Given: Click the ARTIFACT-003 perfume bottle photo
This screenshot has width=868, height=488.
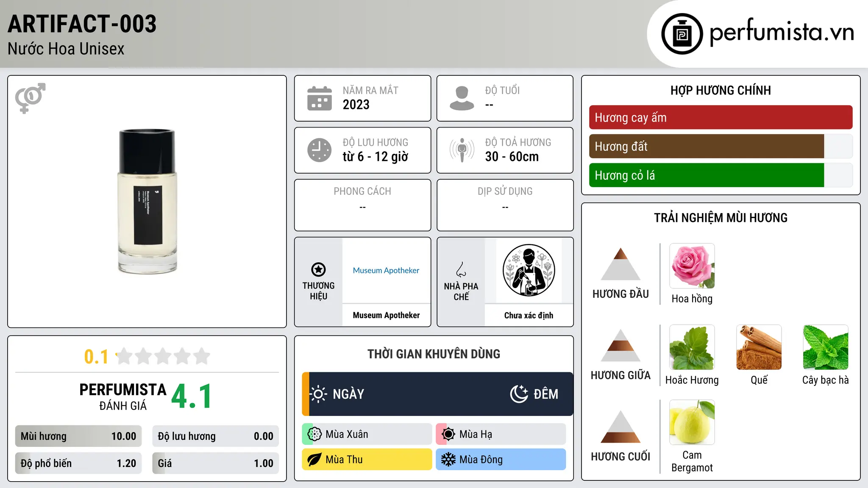Looking at the screenshot, I should tap(147, 202).
